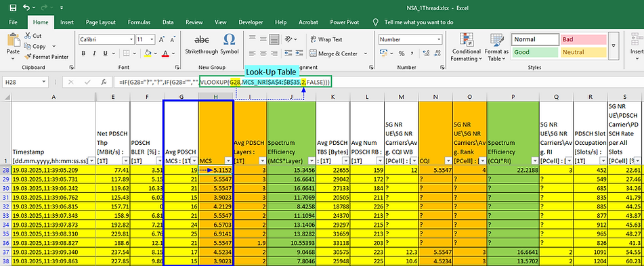Click the Insert Function fx icon
The height and width of the screenshot is (266, 644).
(104, 82)
